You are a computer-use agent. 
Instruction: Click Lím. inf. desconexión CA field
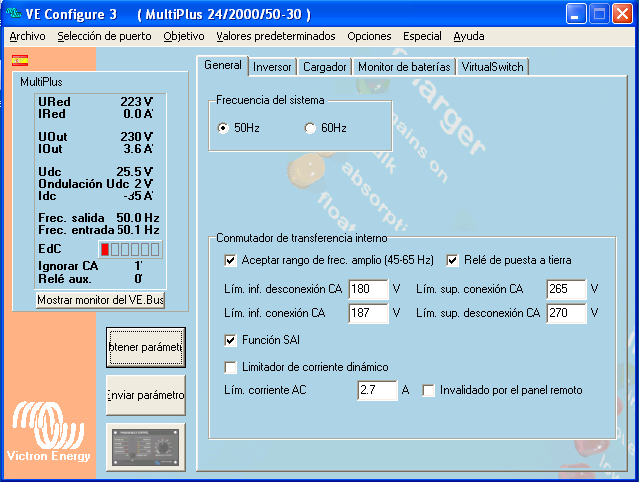(x=368, y=289)
